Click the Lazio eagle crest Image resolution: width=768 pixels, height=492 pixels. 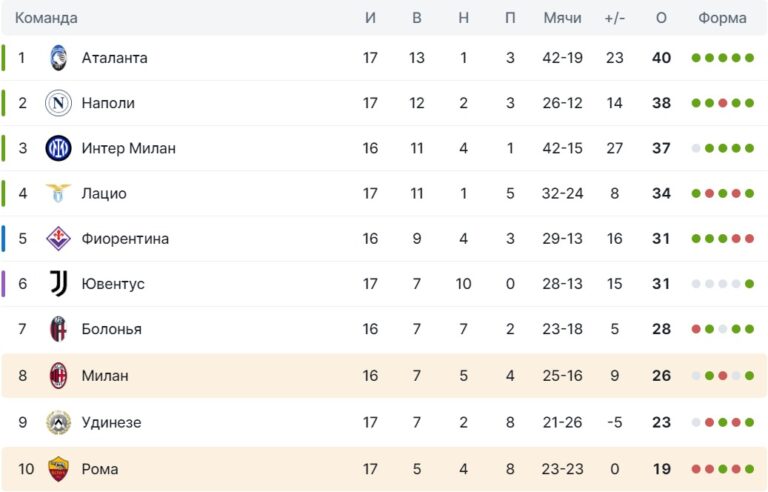coord(58,193)
